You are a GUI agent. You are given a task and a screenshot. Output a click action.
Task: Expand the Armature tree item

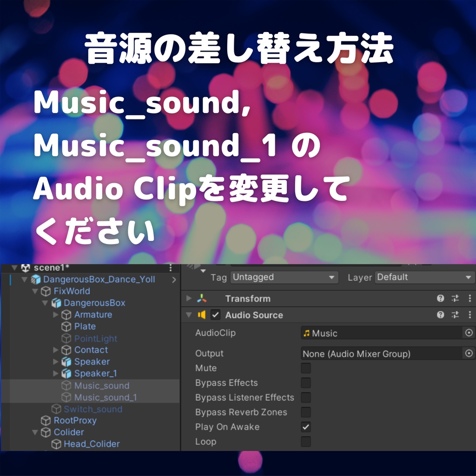[56, 315]
